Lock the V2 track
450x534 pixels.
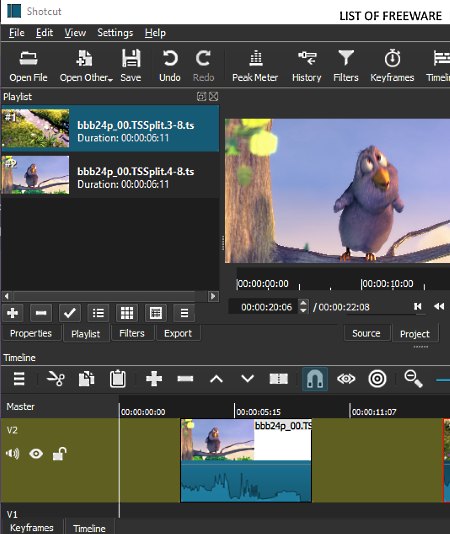pos(59,454)
